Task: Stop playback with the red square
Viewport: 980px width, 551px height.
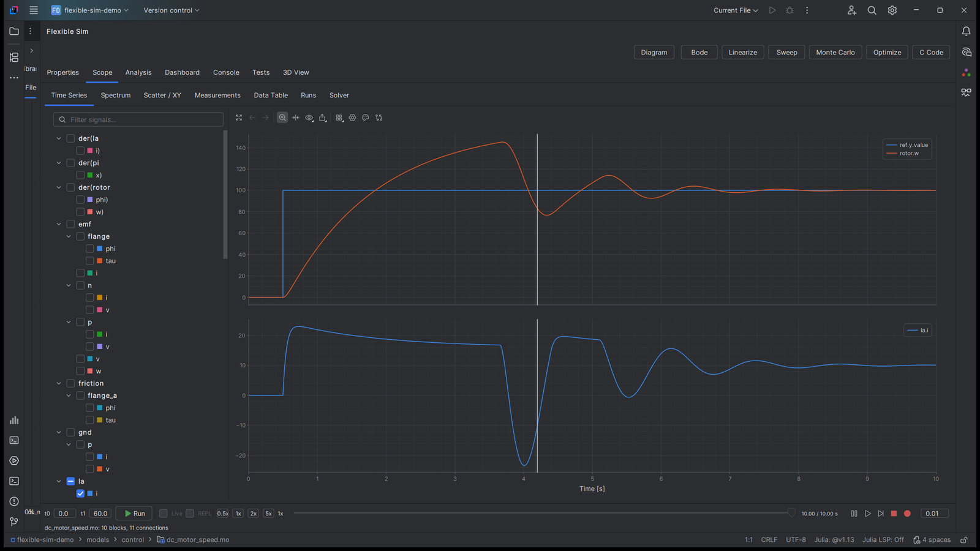Action: pos(894,514)
